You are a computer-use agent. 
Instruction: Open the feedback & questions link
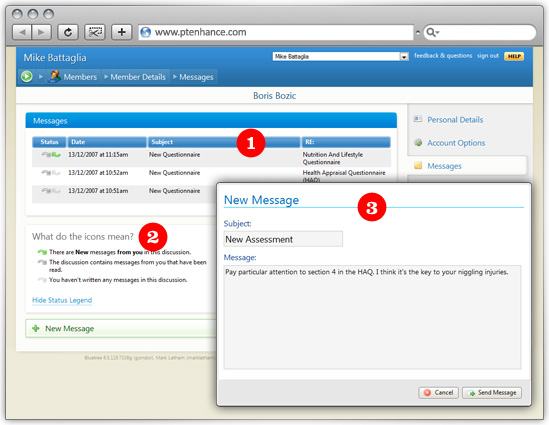point(443,56)
